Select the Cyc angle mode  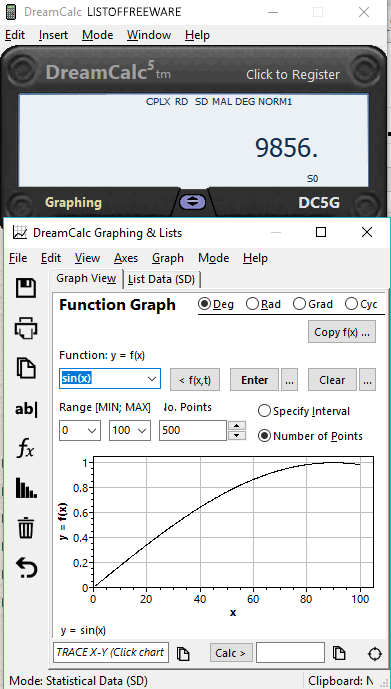(x=361, y=304)
